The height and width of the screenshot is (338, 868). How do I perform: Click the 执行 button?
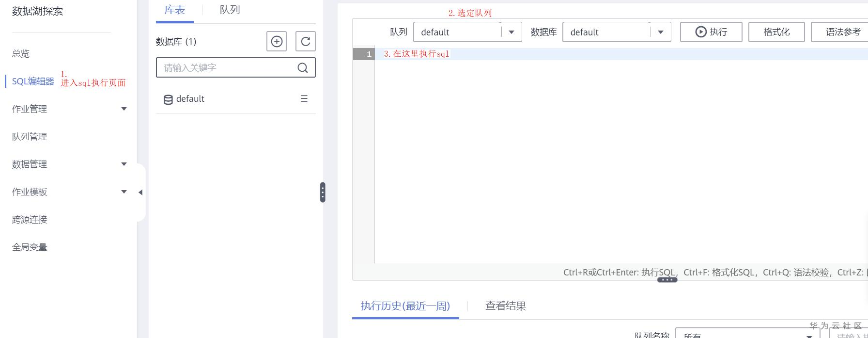(711, 32)
